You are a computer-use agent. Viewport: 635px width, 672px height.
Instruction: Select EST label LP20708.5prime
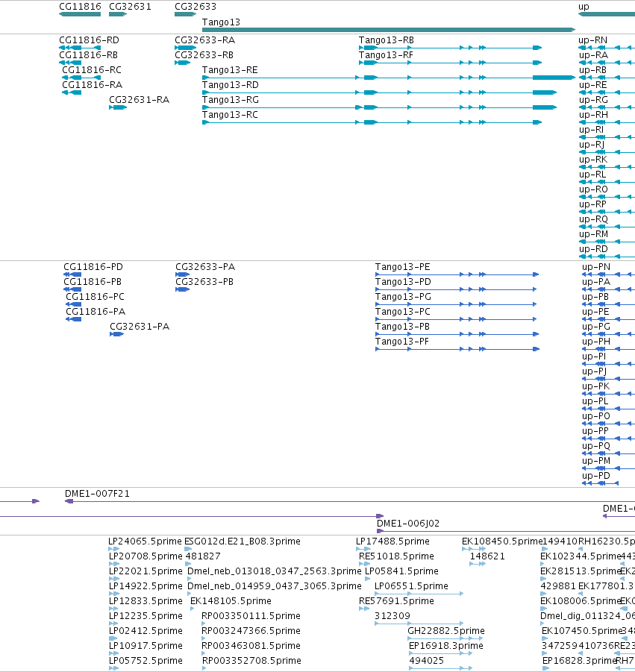[x=146, y=556]
